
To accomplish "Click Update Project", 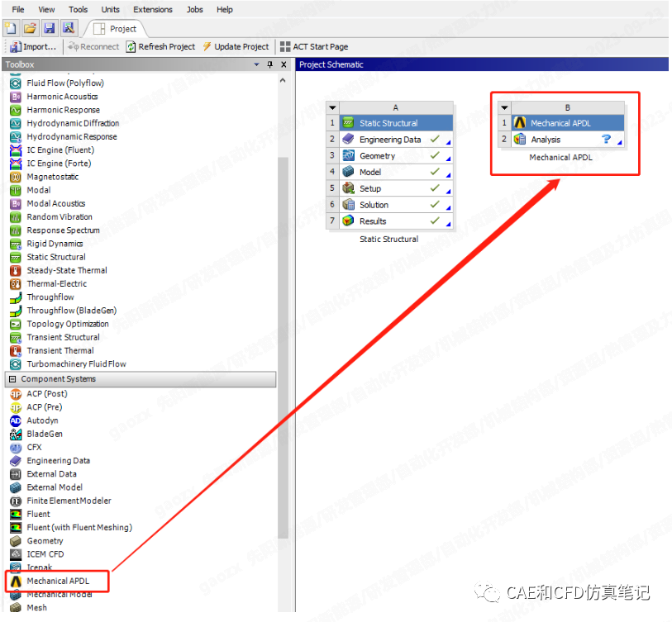I will click(x=236, y=47).
